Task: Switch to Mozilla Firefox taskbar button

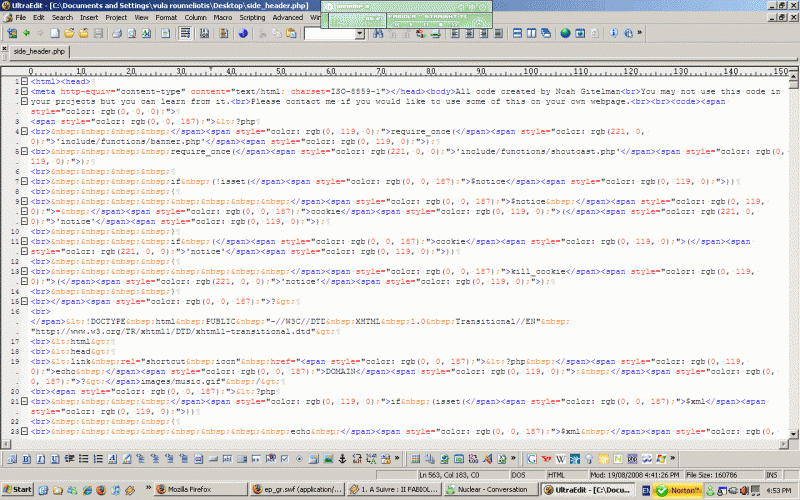Action: coord(201,489)
